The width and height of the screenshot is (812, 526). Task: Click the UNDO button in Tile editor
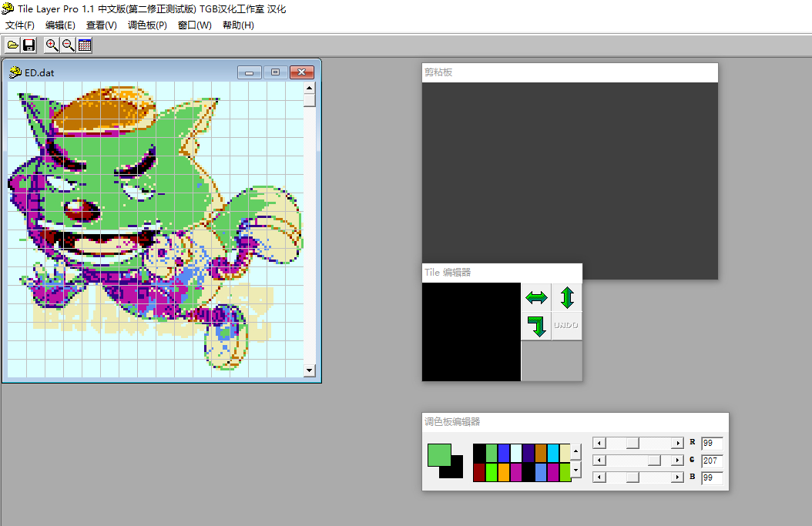coord(566,326)
